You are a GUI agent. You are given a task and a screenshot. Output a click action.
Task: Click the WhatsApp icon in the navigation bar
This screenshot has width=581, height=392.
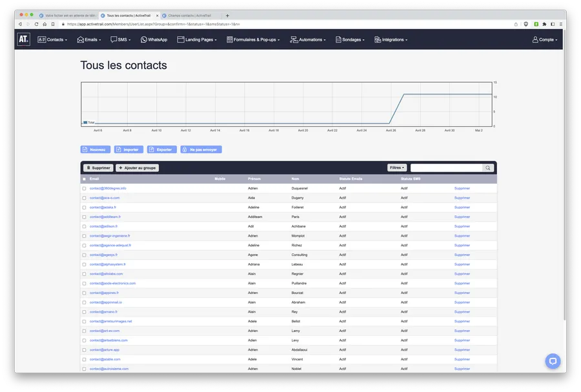click(x=144, y=39)
